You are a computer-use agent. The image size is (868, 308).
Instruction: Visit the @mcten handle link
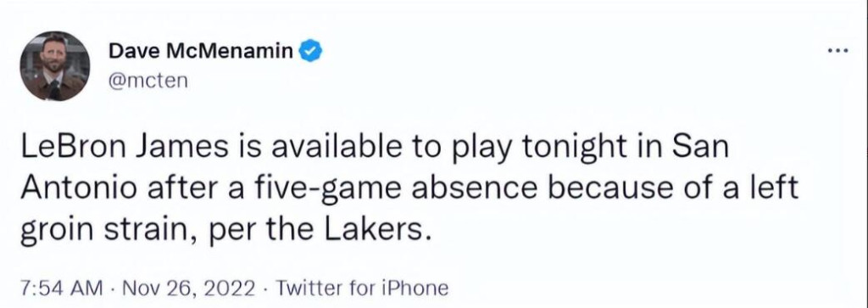148,81
